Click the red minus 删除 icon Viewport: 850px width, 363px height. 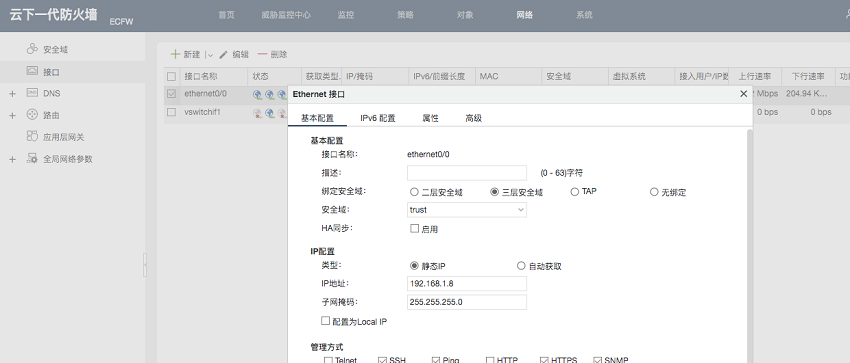coord(262,54)
